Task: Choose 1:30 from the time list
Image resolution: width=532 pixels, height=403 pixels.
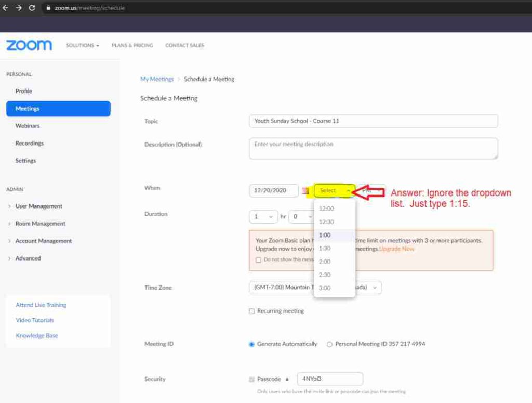Action: click(325, 249)
